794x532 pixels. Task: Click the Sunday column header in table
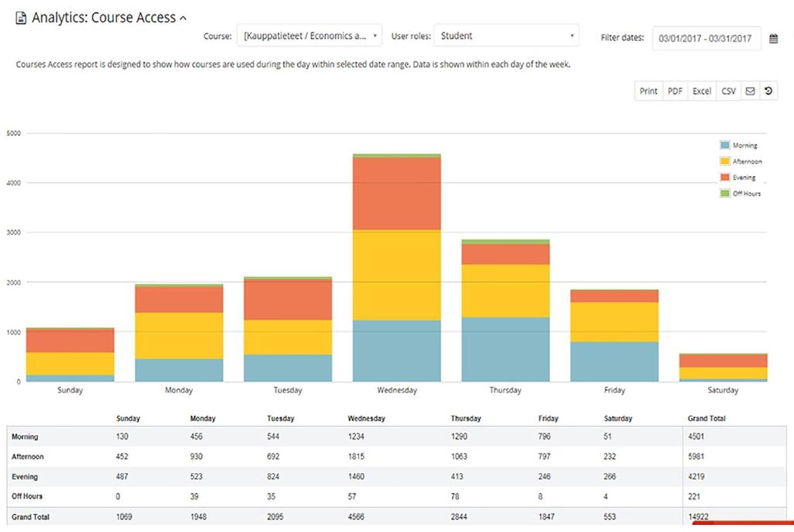coord(128,419)
